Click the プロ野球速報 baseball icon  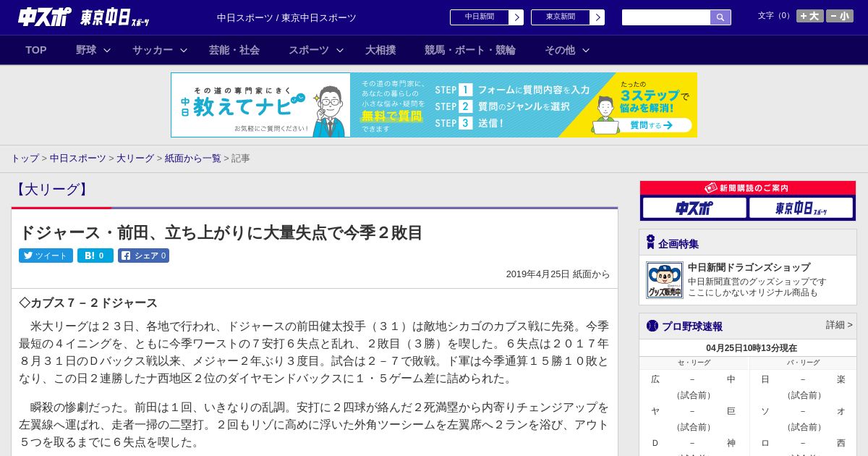click(652, 326)
